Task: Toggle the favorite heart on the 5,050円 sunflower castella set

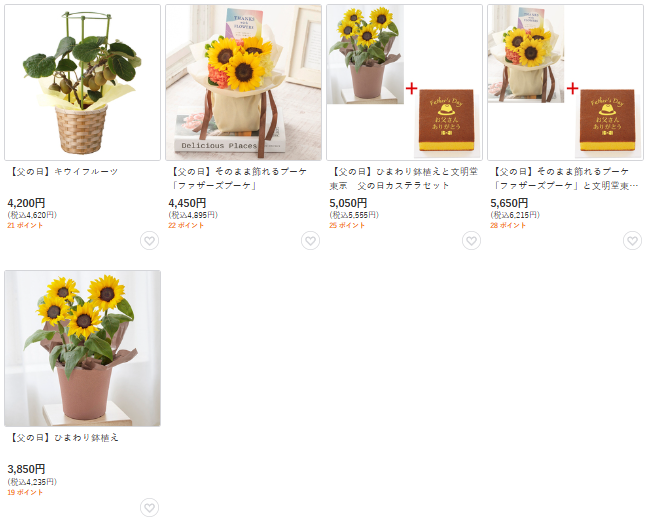Action: 472,240
